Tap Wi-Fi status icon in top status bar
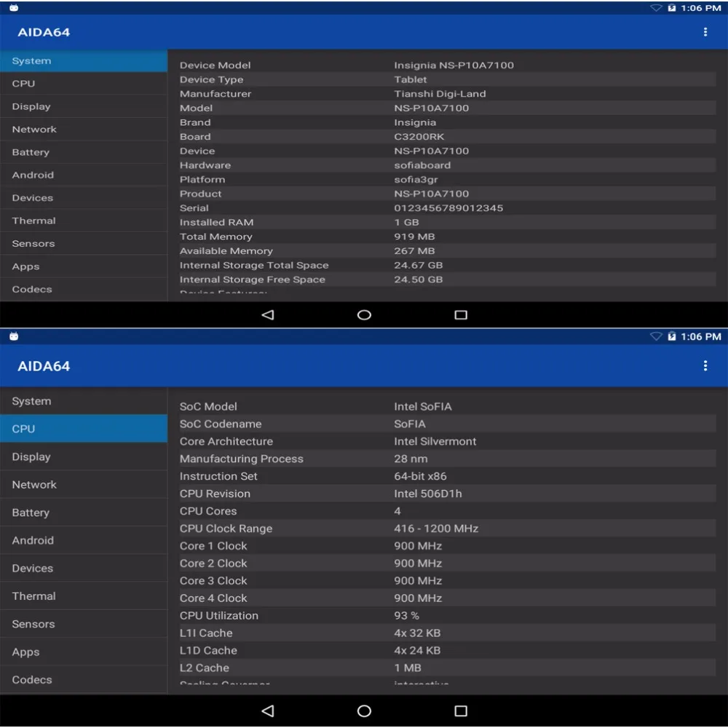The image size is (728, 728). click(x=656, y=8)
